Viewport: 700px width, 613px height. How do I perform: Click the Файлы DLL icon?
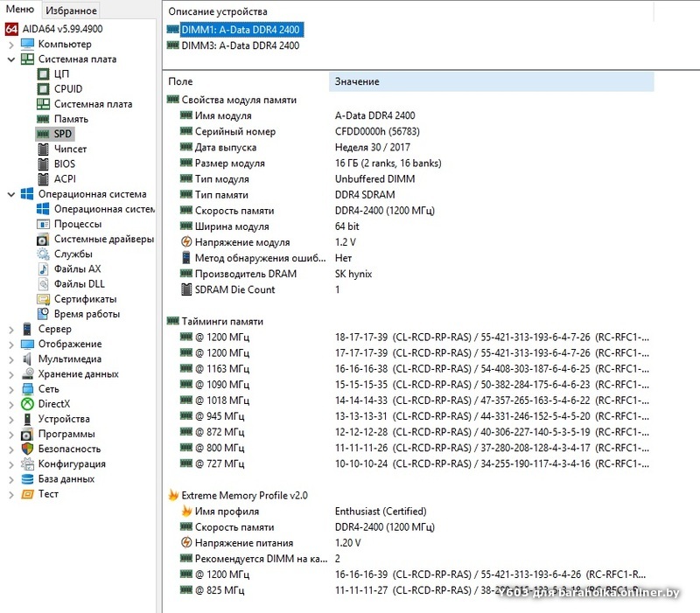click(x=43, y=284)
